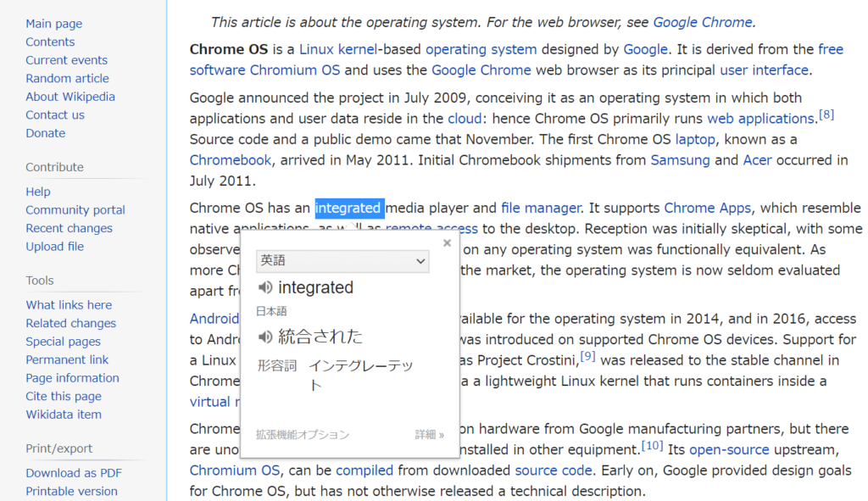Open 詳細 » for more translation details
Image resolution: width=868 pixels, height=501 pixels.
coord(430,435)
